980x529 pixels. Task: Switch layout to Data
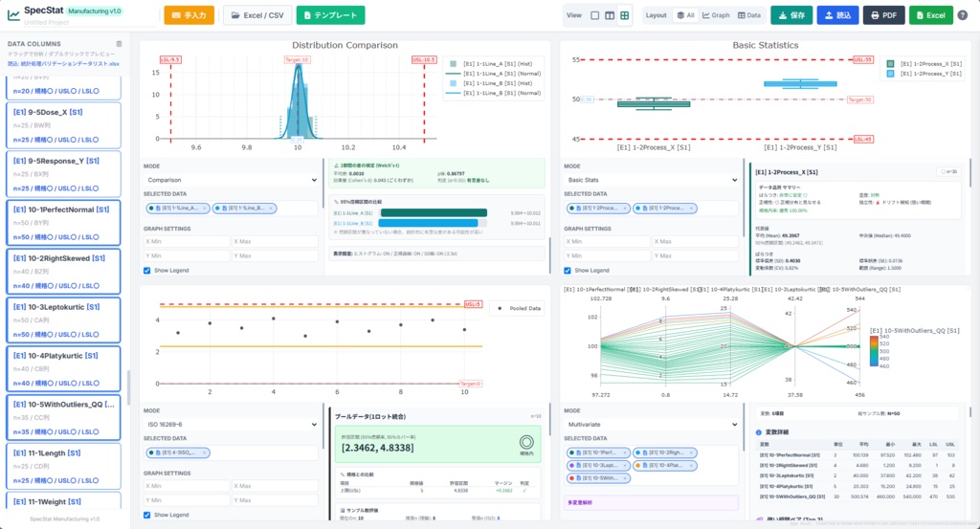coord(748,15)
